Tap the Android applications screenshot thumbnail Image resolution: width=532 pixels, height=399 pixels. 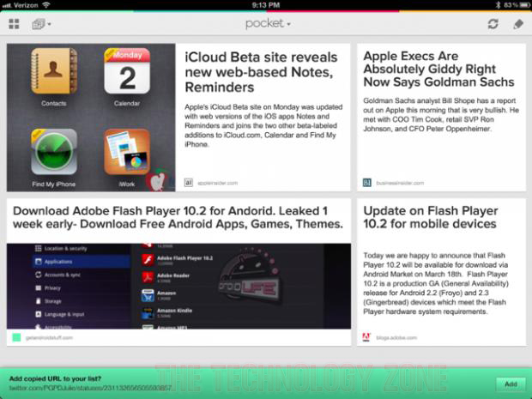click(178, 286)
